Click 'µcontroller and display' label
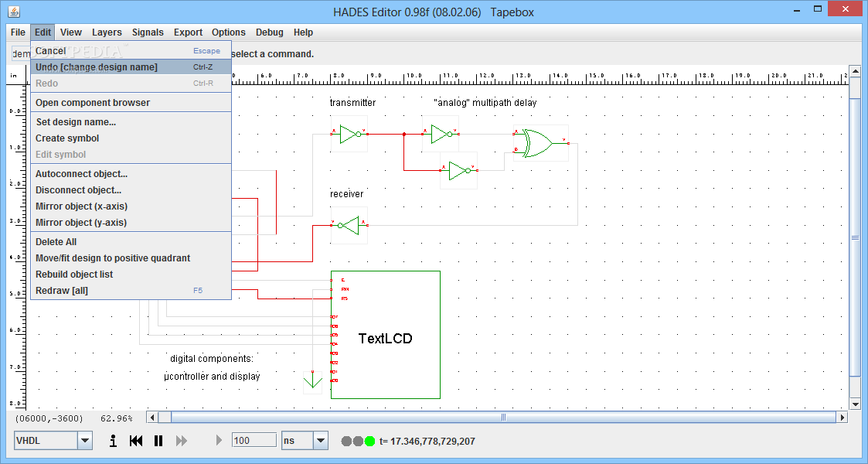Viewport: 868px width, 464px height. (212, 377)
